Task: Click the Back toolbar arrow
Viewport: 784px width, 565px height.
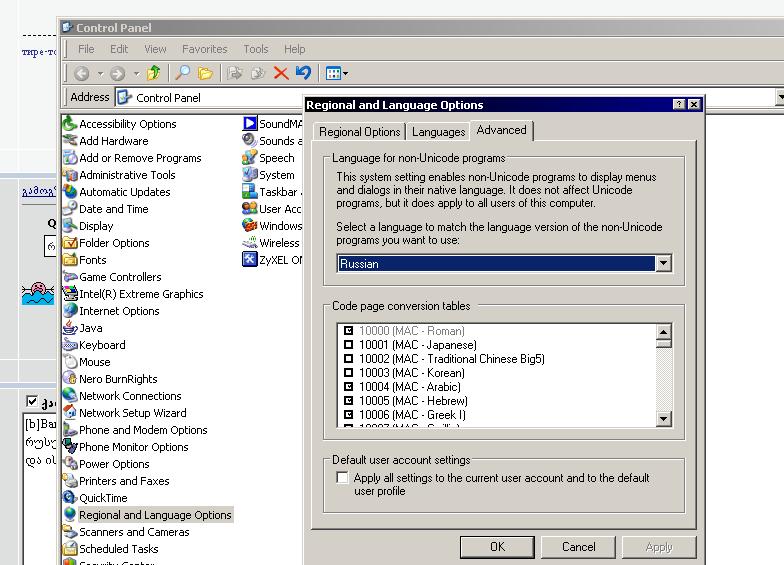Action: (82, 74)
